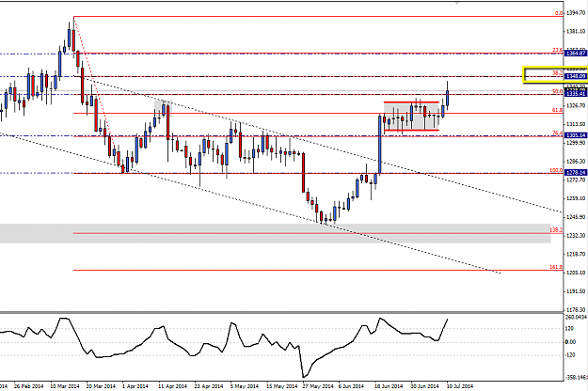Select the 1364.87 blue price label
This screenshot has width=588, height=391.
[x=576, y=54]
